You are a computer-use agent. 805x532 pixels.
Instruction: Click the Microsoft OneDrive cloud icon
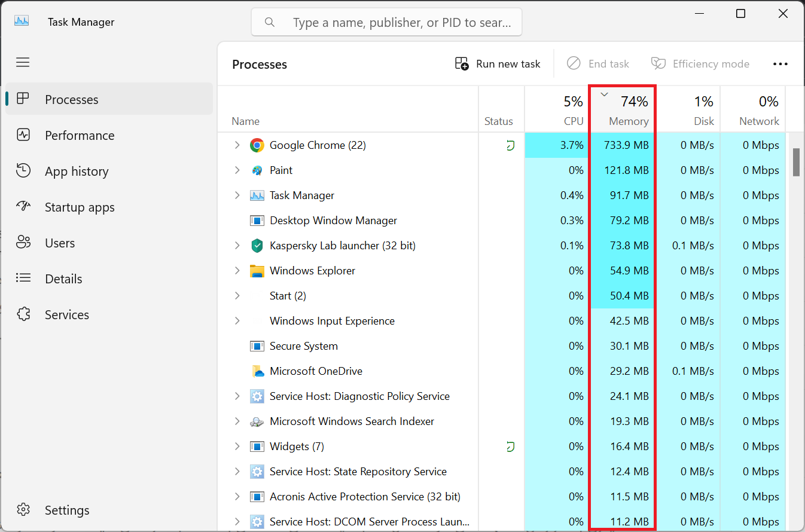(257, 371)
